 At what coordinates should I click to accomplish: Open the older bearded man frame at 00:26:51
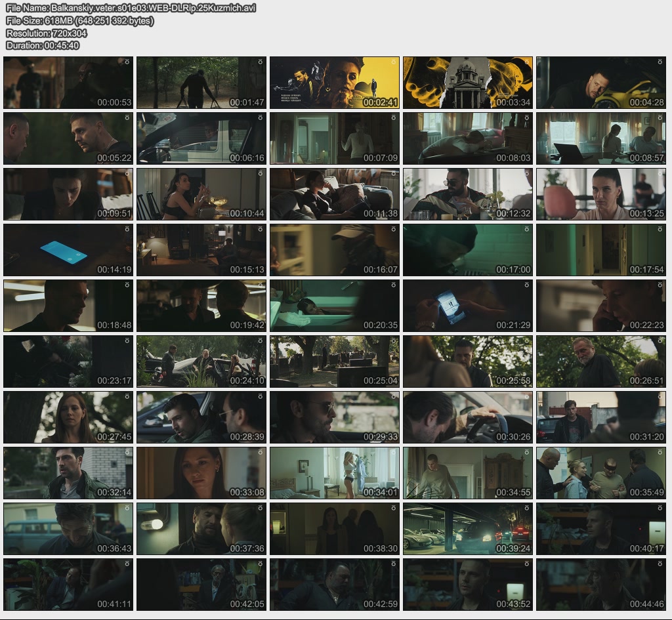point(601,362)
